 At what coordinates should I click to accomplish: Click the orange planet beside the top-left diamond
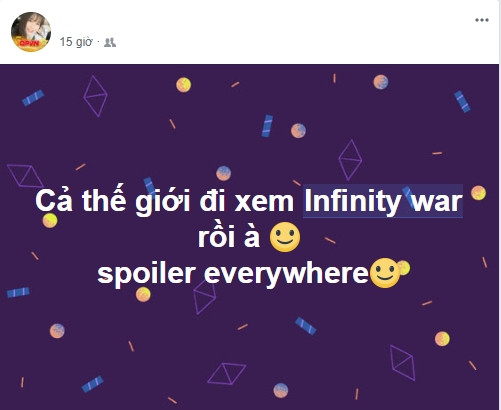tap(184, 85)
